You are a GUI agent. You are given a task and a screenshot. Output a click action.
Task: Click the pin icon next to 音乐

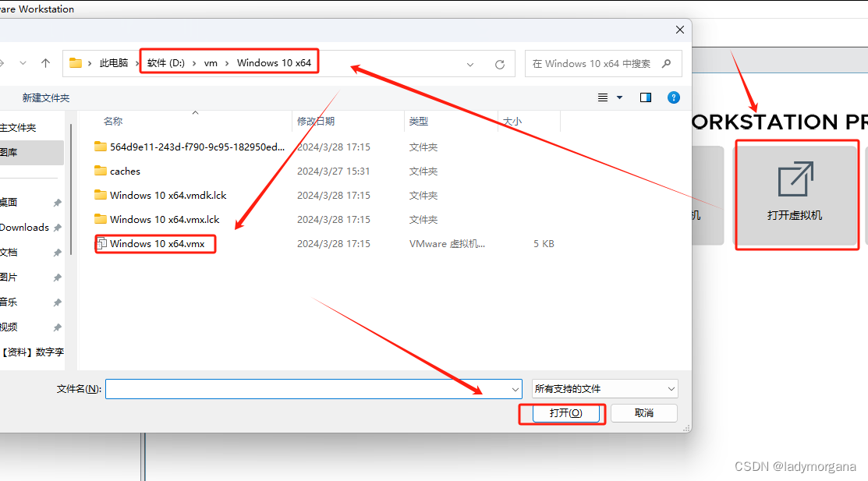point(57,302)
